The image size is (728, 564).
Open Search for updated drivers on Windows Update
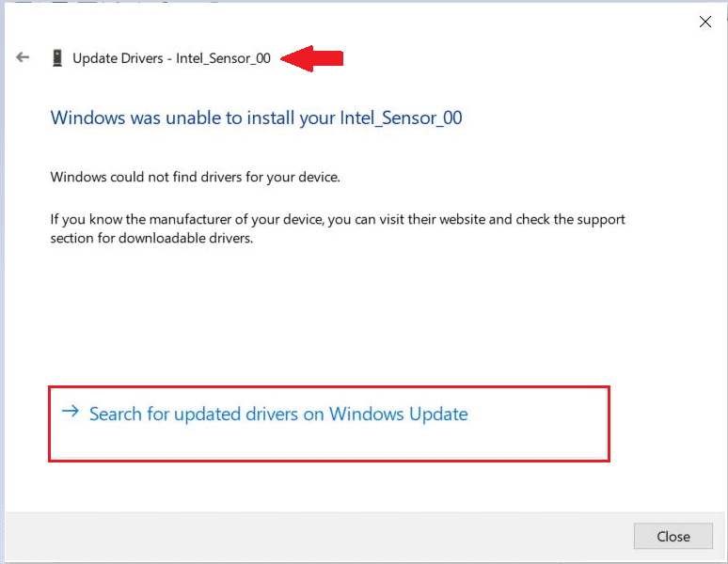coord(277,414)
